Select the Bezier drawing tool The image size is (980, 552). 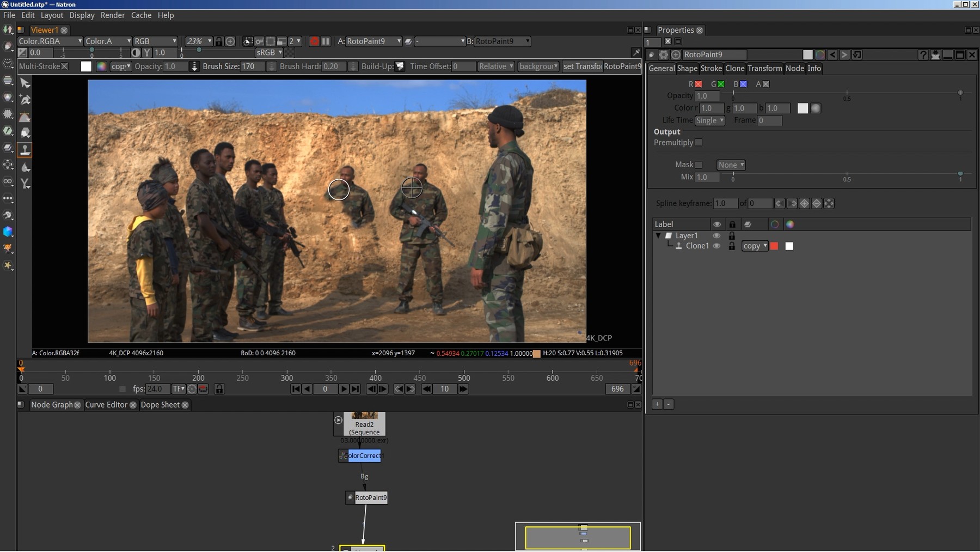click(25, 100)
